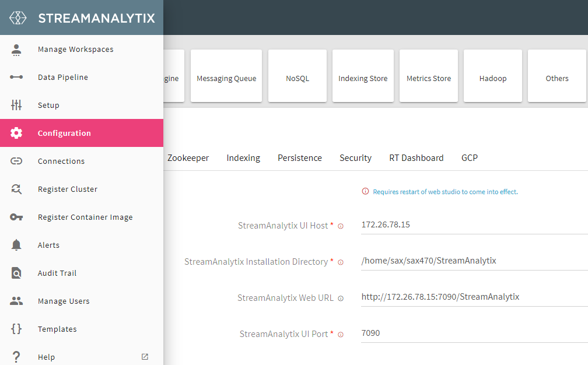The width and height of the screenshot is (588, 365).
Task: Select the Messaging Queue category card
Action: [226, 76]
